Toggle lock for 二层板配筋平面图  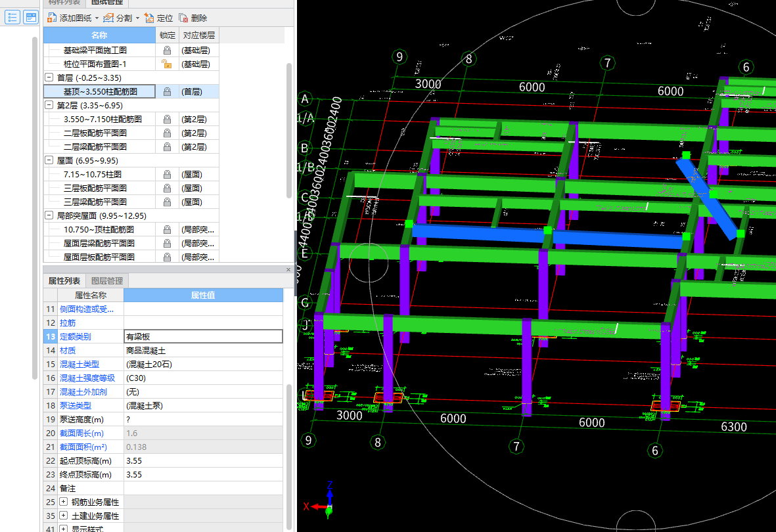click(x=168, y=133)
